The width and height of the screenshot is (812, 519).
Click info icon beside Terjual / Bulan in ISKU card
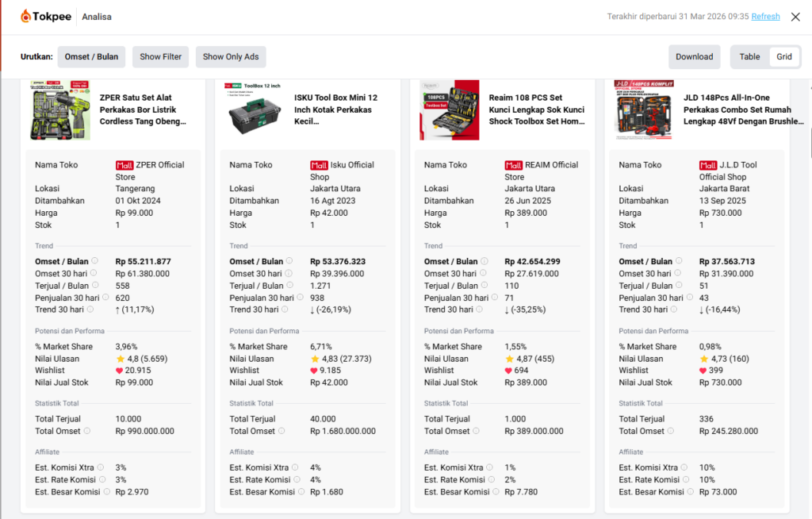(290, 285)
